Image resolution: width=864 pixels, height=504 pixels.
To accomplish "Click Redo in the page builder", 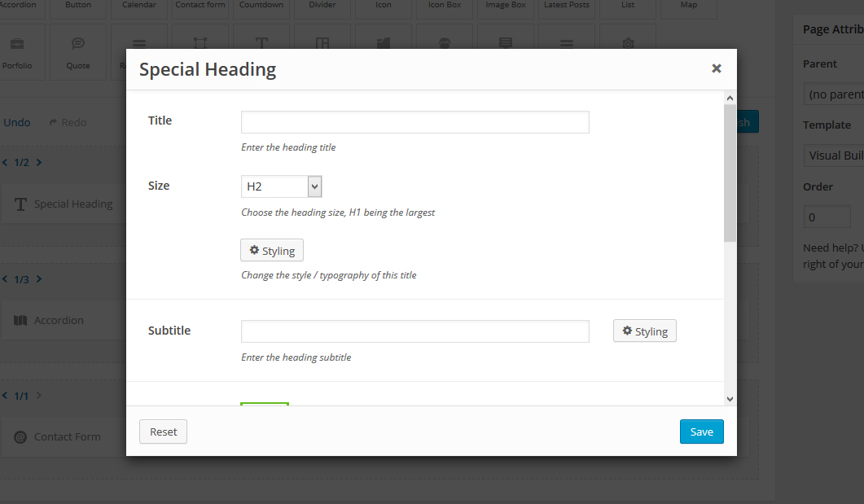I will coord(68,122).
